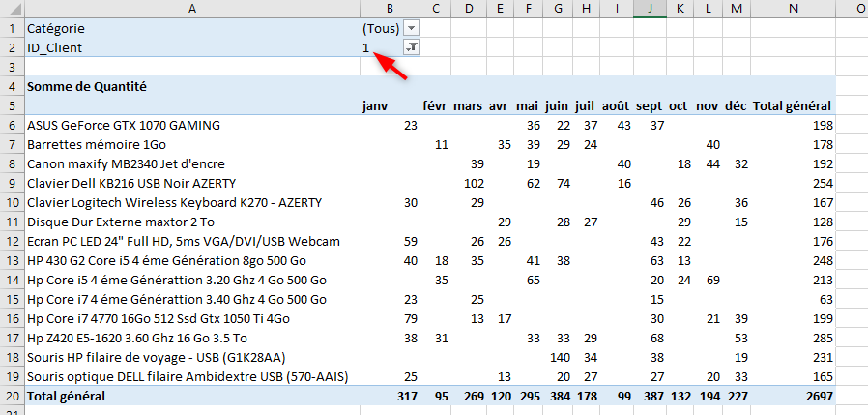This screenshot has height=415, width=868.
Task: Click the avr month header
Action: coord(498,105)
